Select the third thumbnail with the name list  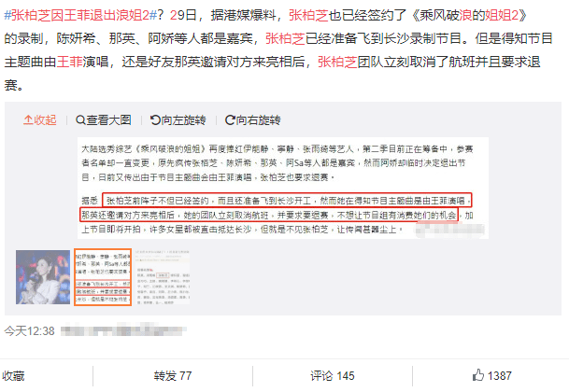pyautogui.click(x=163, y=277)
